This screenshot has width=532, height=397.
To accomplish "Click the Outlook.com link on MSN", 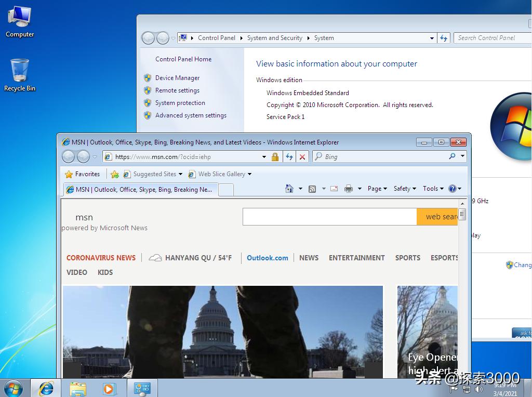I will (x=267, y=258).
